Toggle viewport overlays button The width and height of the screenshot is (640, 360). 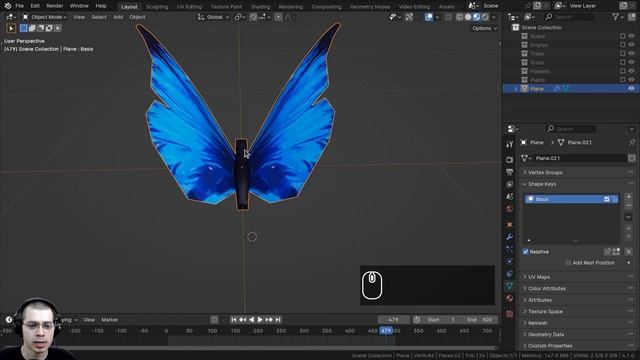(x=429, y=17)
